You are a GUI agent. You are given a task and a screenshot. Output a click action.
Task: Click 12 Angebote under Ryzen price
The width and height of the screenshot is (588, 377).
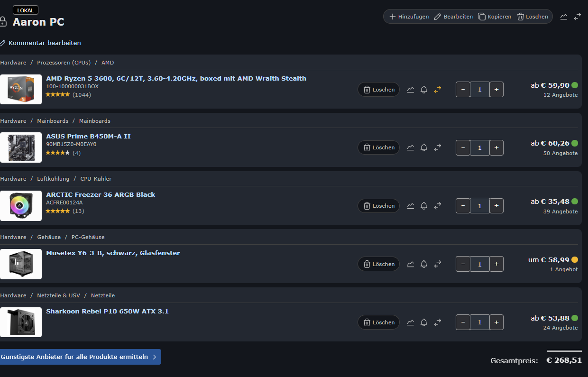(560, 95)
